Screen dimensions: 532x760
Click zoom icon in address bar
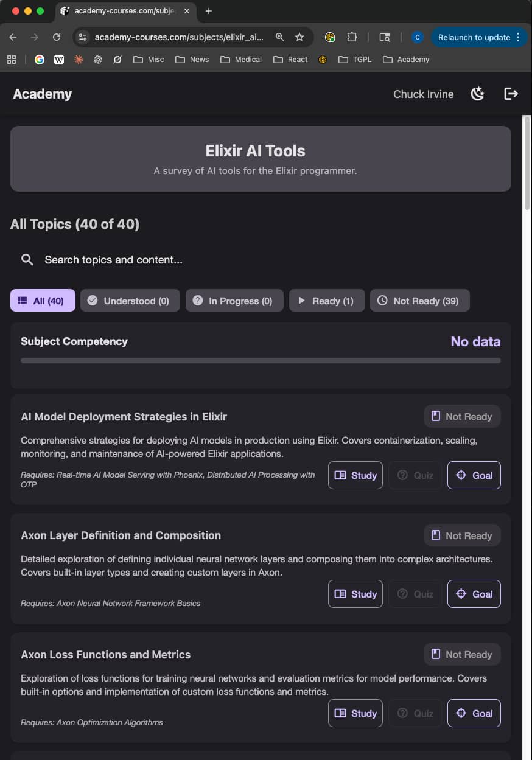(x=279, y=37)
